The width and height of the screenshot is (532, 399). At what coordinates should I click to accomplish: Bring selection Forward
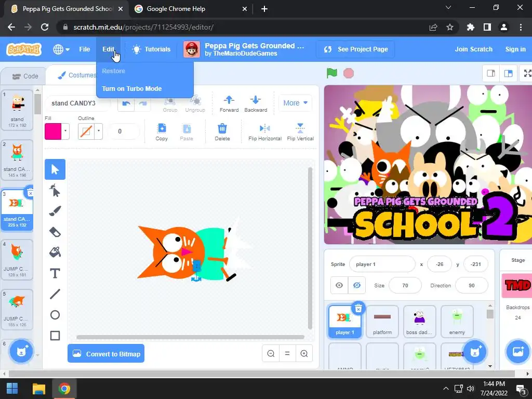229,103
